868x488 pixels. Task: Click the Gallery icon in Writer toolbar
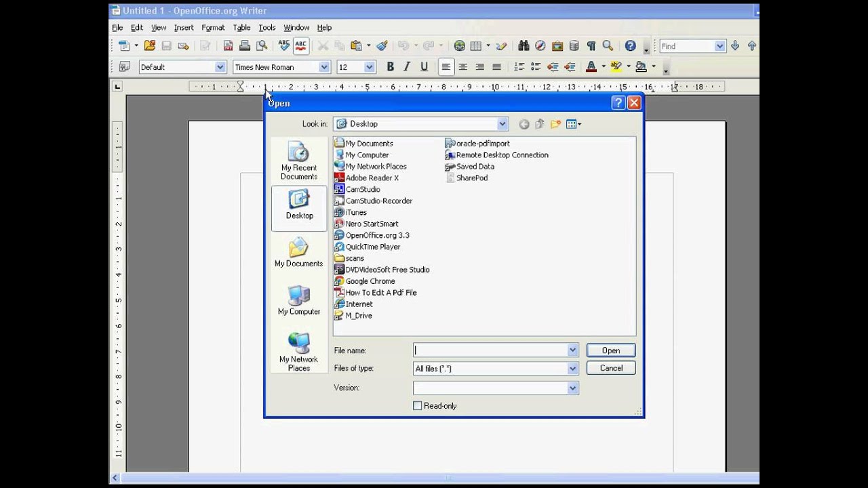tap(557, 46)
